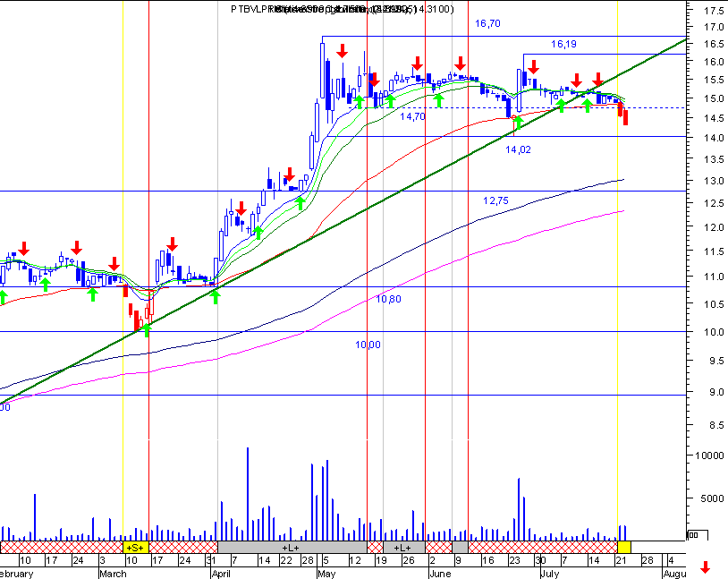Click the 13.0 price axis value
Screen dimensions: 728x579
(x=714, y=182)
